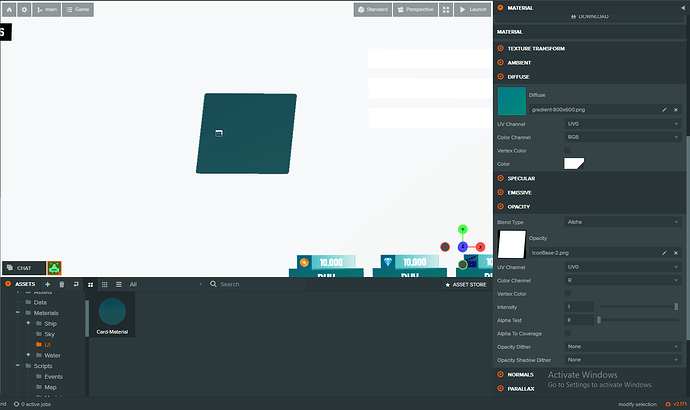Toggle Vertex Color checkbox under Opacity
The image size is (690, 410).
[569, 294]
